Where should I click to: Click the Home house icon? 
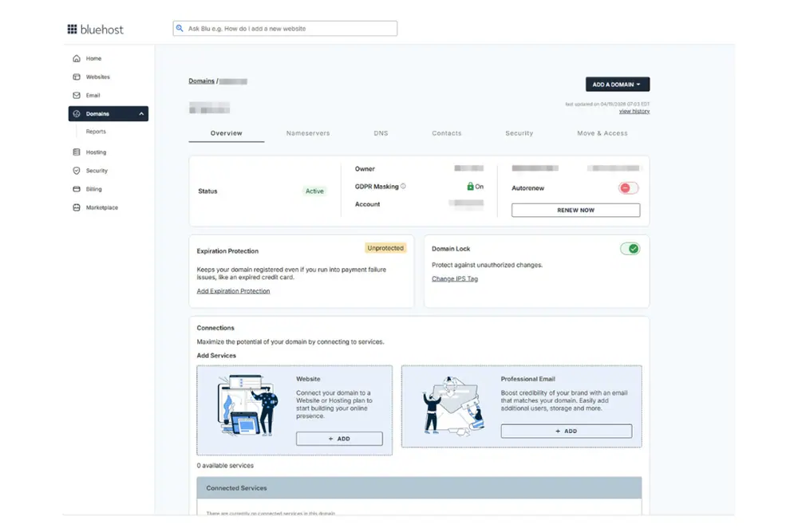[x=77, y=58]
